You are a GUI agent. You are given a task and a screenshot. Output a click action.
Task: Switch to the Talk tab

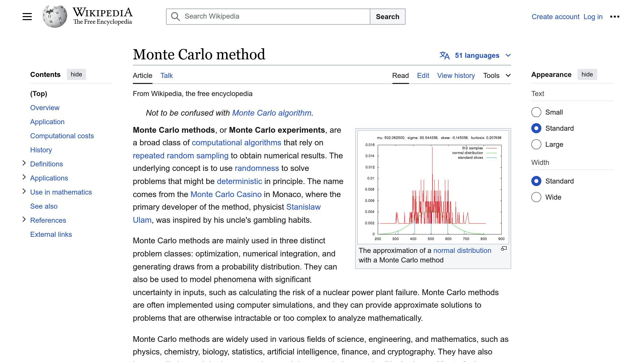click(166, 75)
